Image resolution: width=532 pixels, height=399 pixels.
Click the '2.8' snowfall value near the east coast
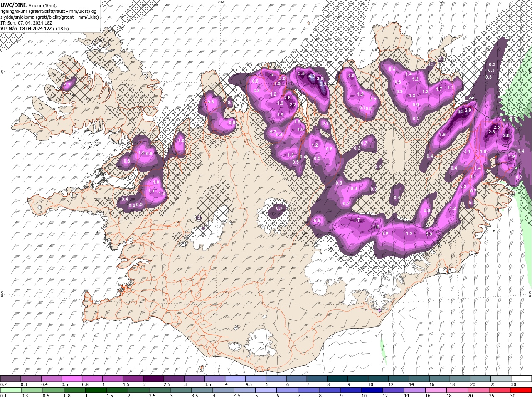(x=506, y=136)
